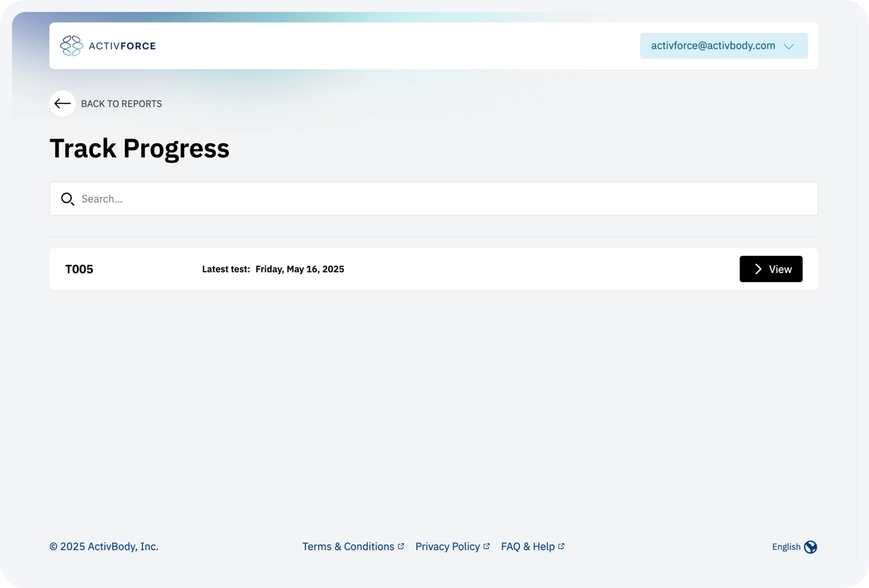This screenshot has height=588, width=869.
Task: Click external-link icon beside Terms & Conditions
Action: [401, 546]
